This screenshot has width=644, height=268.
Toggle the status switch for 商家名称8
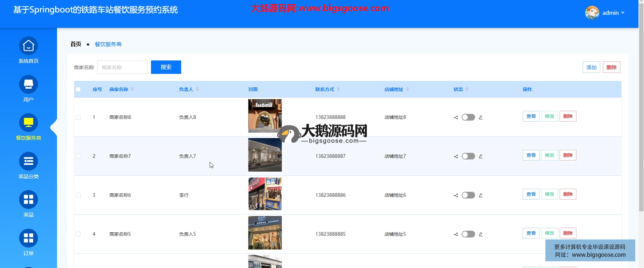468,117
